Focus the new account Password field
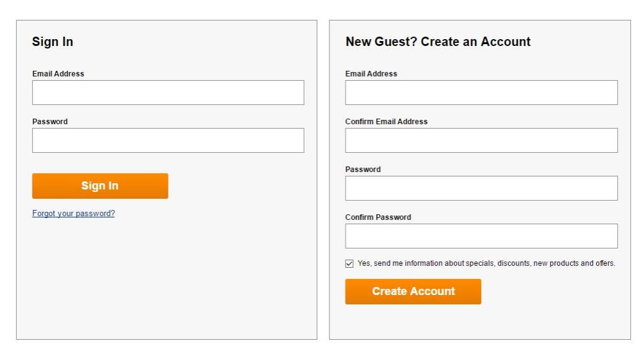This screenshot has height=364, width=639. tap(481, 188)
